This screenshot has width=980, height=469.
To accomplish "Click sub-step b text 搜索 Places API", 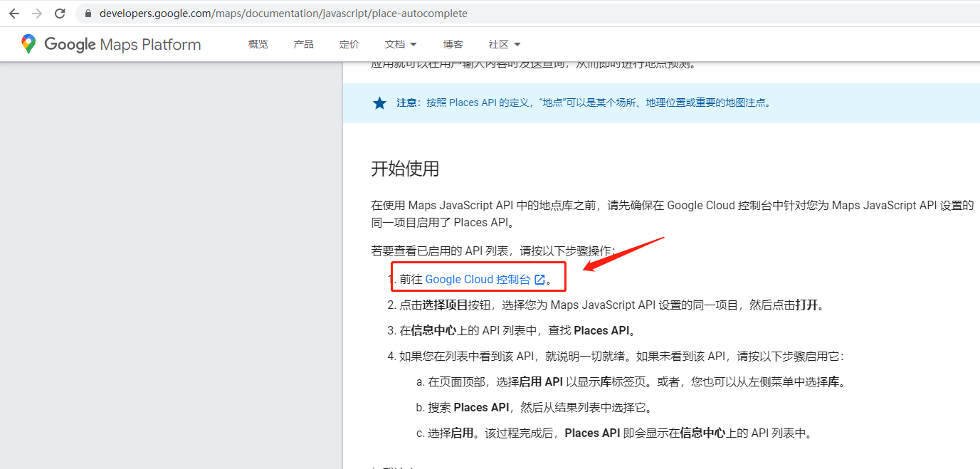I will click(x=540, y=408).
